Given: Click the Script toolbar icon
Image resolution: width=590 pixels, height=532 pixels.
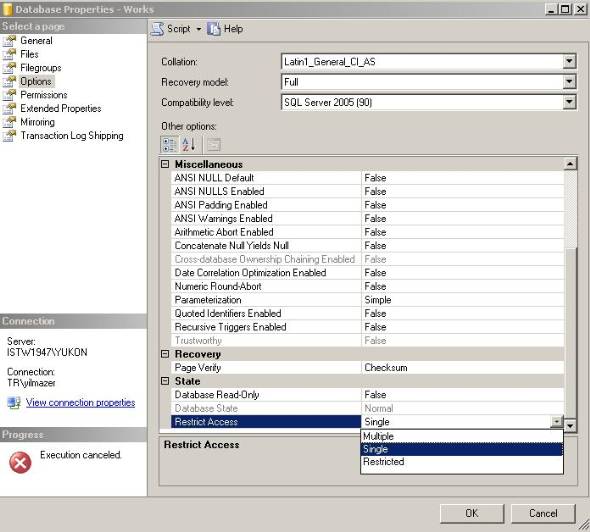Looking at the screenshot, I should 157,29.
